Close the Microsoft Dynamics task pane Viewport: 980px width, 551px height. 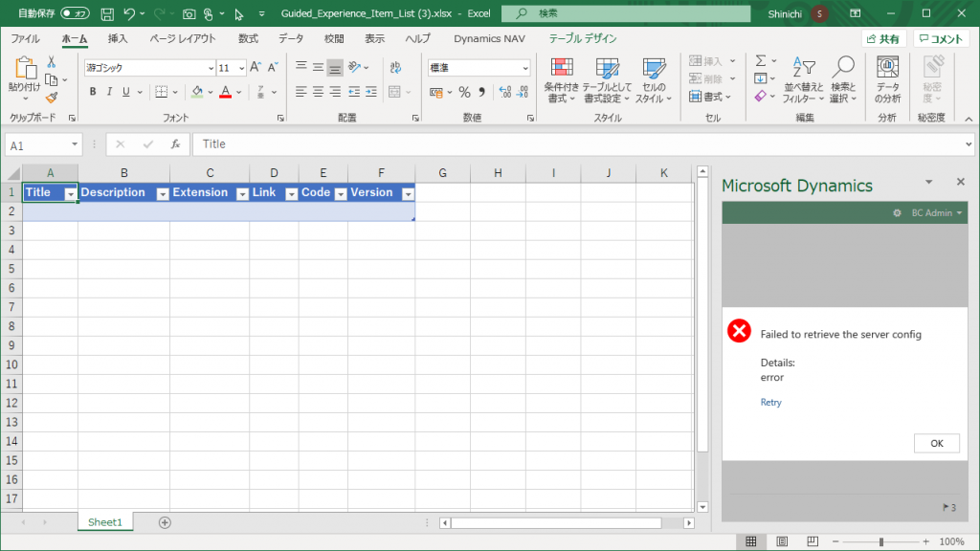(961, 182)
